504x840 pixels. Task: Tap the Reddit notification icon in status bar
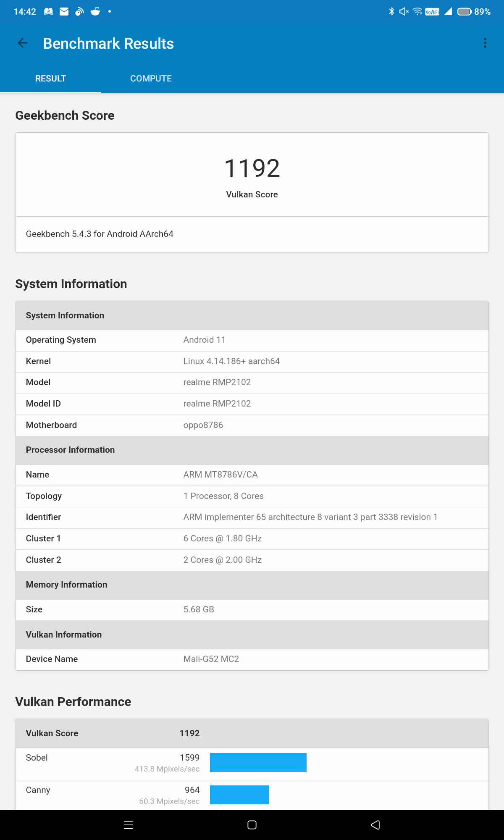click(95, 12)
